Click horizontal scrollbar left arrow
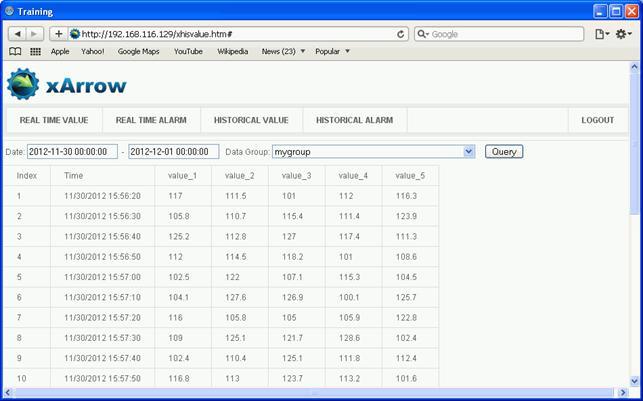 tap(8, 392)
